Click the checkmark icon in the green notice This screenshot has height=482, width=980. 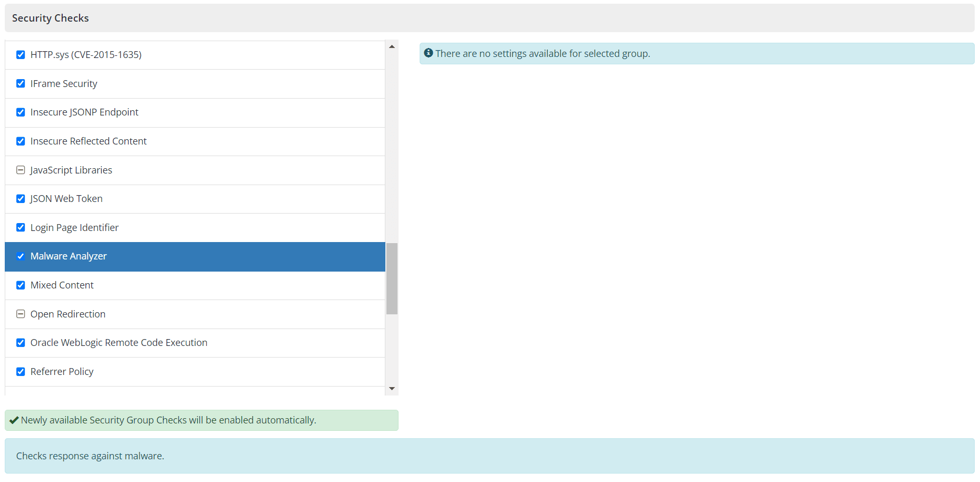[x=13, y=420]
